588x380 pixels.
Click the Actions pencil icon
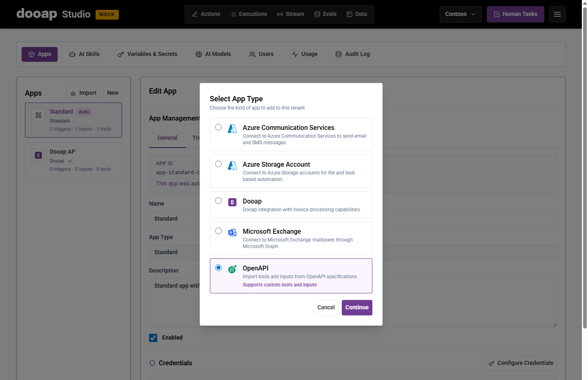click(195, 14)
